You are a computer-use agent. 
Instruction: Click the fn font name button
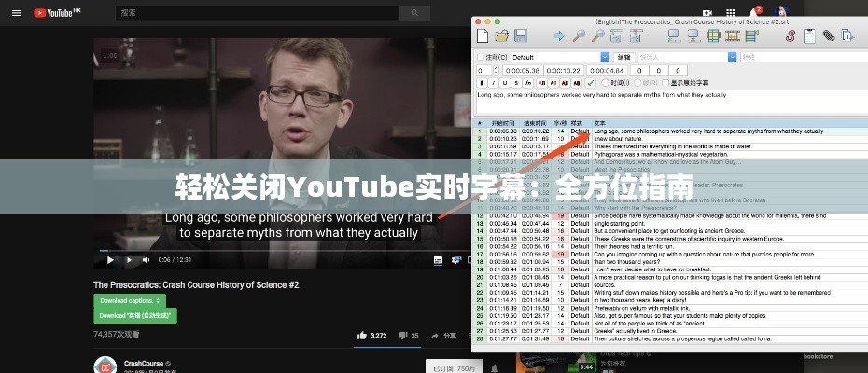click(528, 83)
